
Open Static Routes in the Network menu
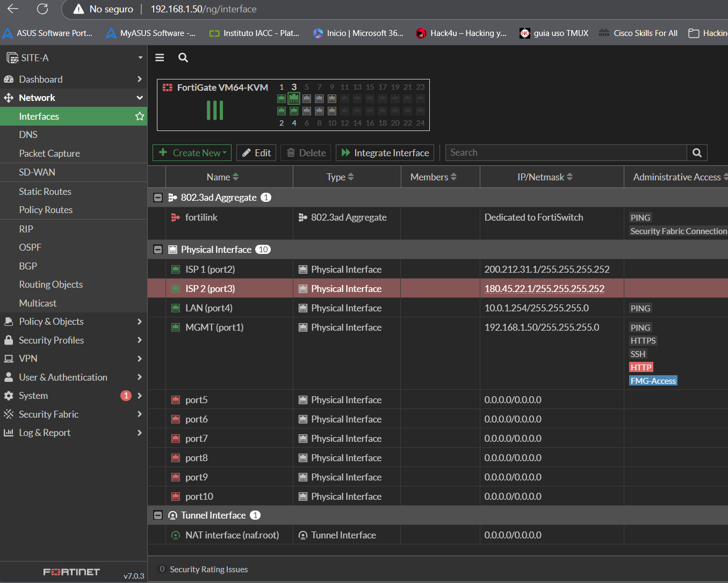point(45,192)
